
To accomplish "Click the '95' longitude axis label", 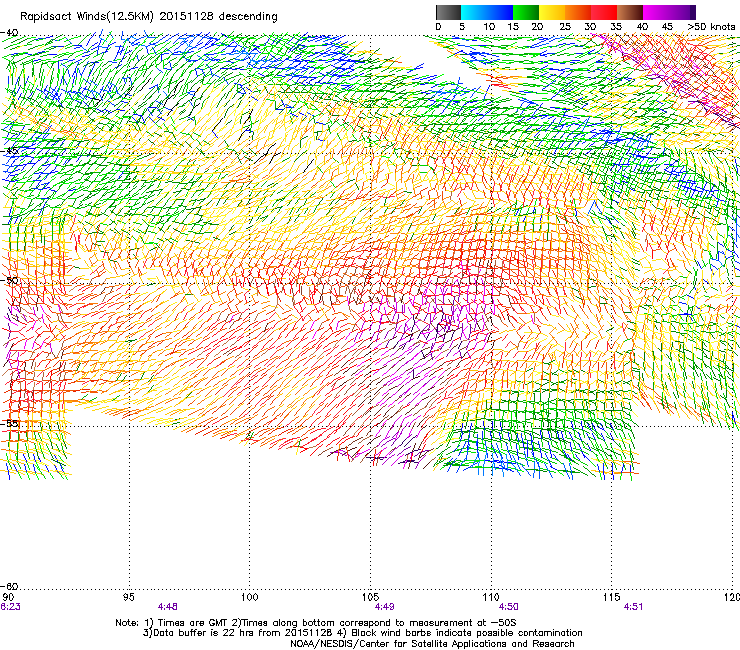I will [x=128, y=598].
